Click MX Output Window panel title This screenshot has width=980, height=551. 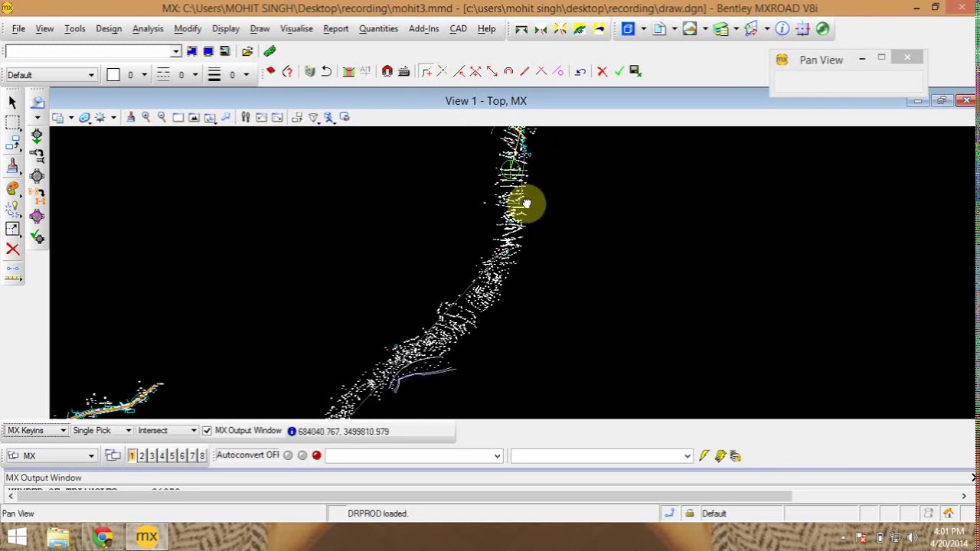[x=44, y=478]
